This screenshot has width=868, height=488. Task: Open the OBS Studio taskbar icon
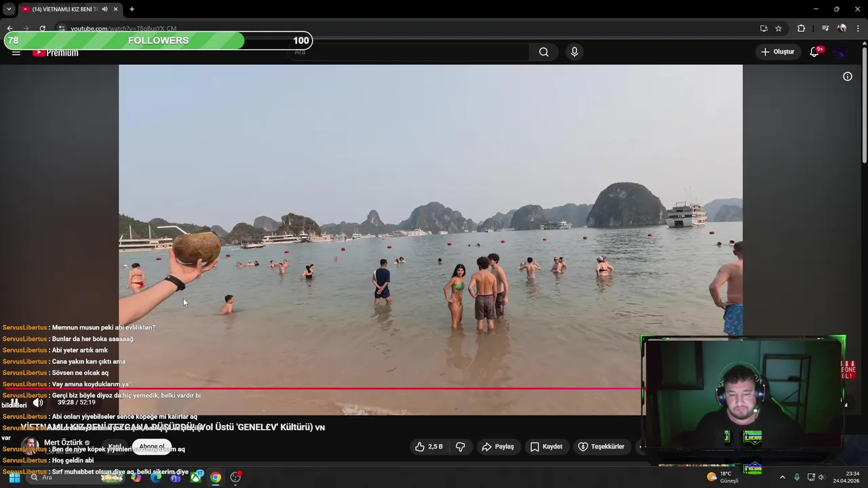coord(235,477)
